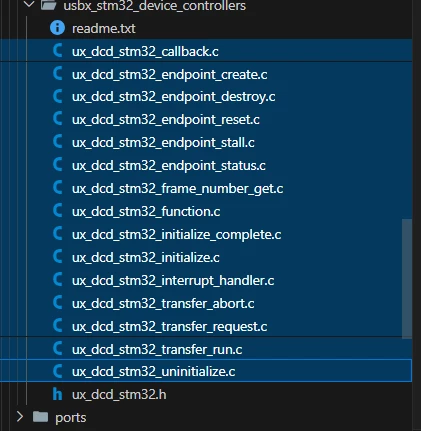
Task: Open ux_dcd_stm32_endpoint_destroy.c file
Action: point(206,97)
